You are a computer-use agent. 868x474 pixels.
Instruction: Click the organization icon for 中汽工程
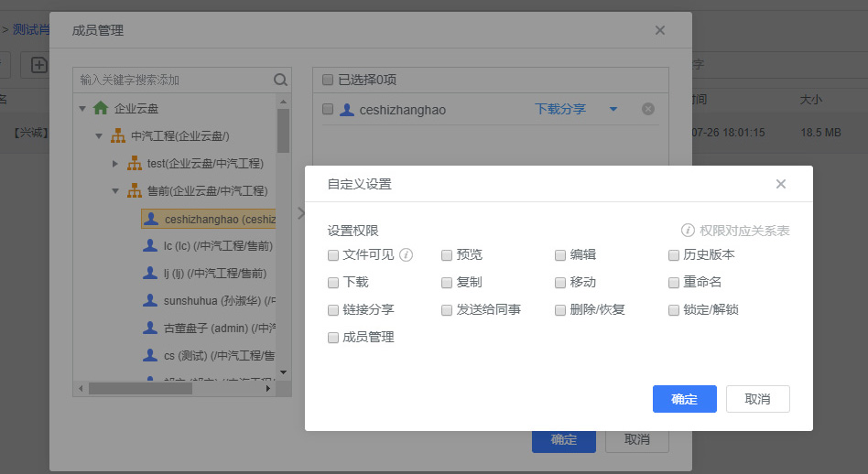(117, 135)
